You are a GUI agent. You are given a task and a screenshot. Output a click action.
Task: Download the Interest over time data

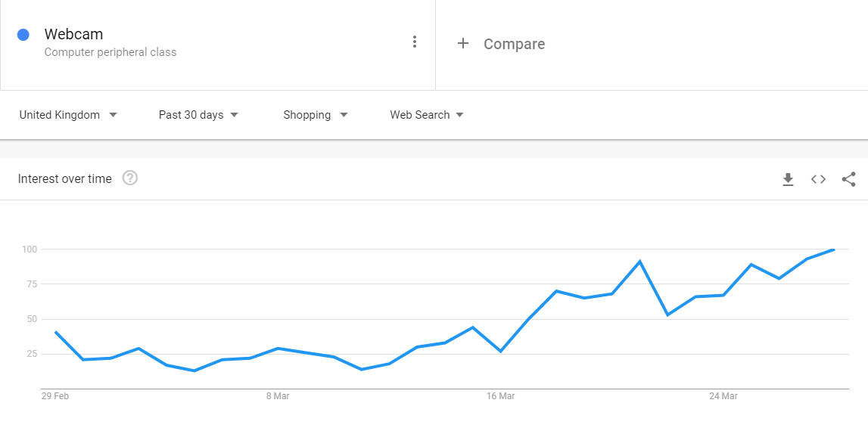[788, 179]
